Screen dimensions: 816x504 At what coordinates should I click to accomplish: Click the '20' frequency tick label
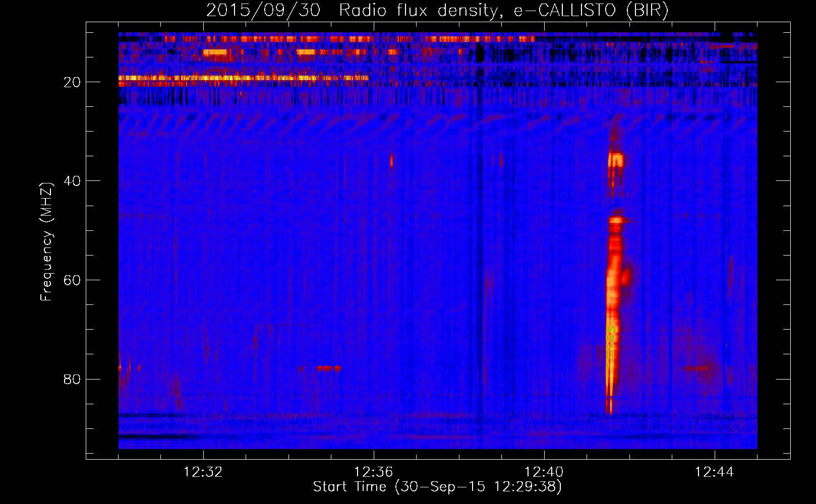pos(72,82)
